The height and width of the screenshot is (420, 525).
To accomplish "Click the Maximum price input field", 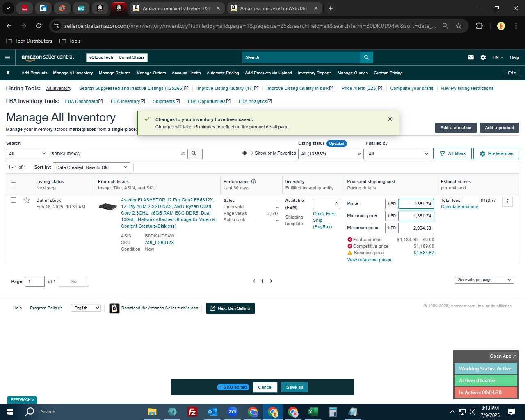I will (416, 228).
